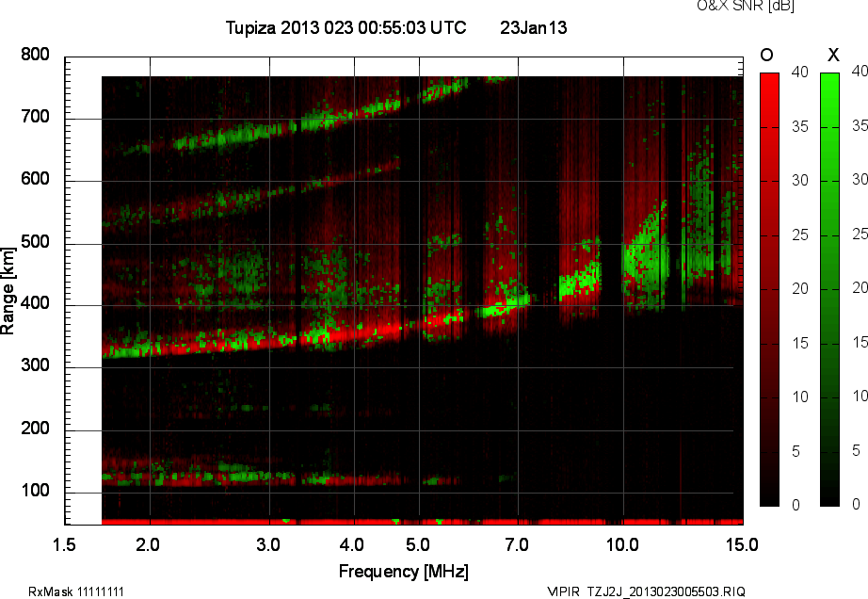Click the 100 range tick label
The height and width of the screenshot is (599, 868).
pyautogui.click(x=35, y=491)
